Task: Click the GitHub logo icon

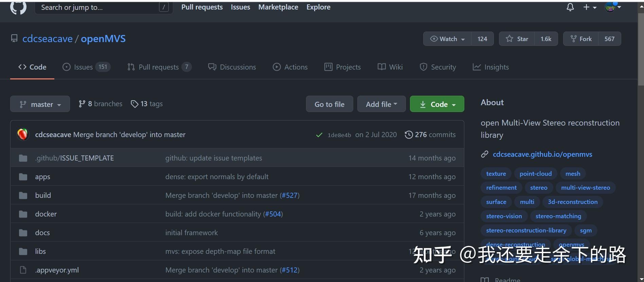Action: coord(18,7)
